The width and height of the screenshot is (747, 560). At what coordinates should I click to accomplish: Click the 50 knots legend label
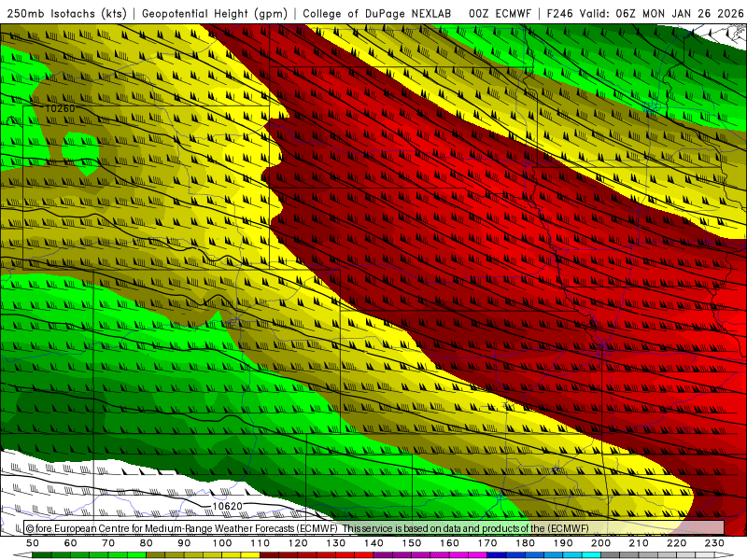pos(33,543)
